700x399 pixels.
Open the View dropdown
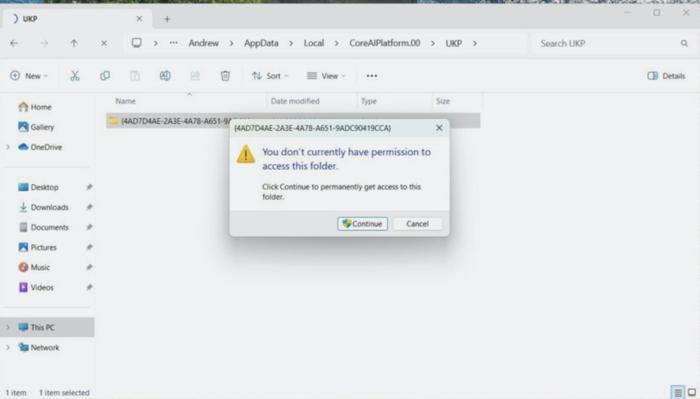click(326, 76)
